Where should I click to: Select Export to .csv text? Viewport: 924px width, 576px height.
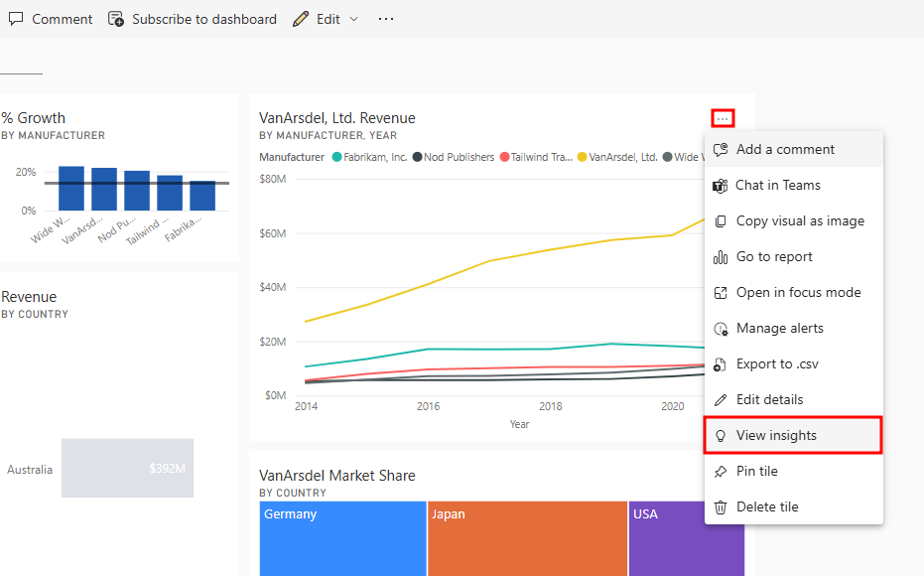point(777,364)
